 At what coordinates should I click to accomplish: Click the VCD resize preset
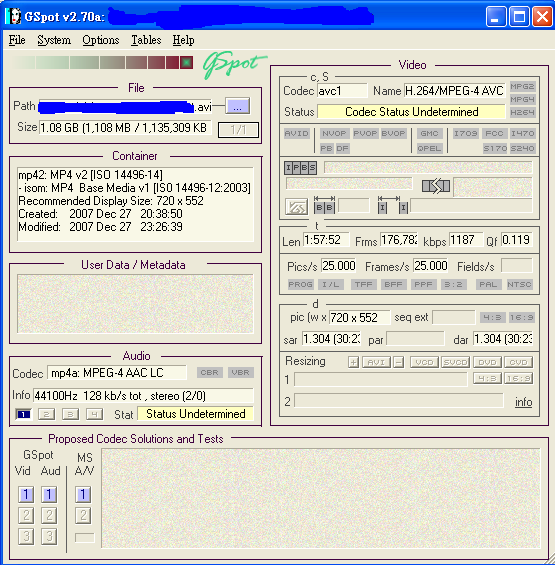click(x=425, y=362)
